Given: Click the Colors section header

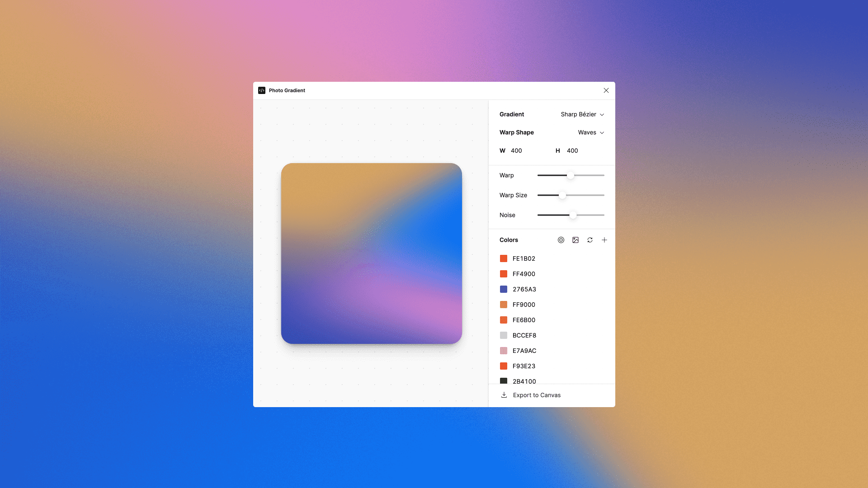Looking at the screenshot, I should tap(509, 240).
